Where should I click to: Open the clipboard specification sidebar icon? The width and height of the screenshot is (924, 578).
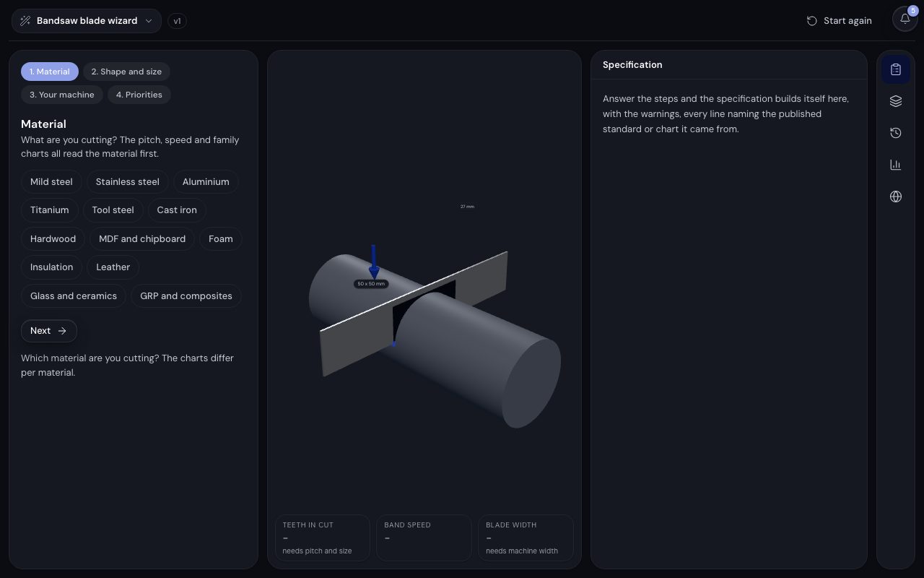point(896,69)
